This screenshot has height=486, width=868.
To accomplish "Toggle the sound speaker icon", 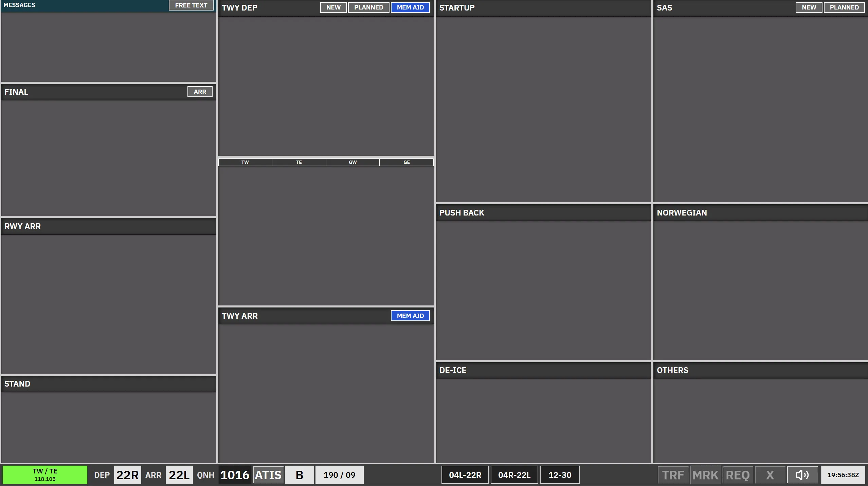I will coord(802,475).
